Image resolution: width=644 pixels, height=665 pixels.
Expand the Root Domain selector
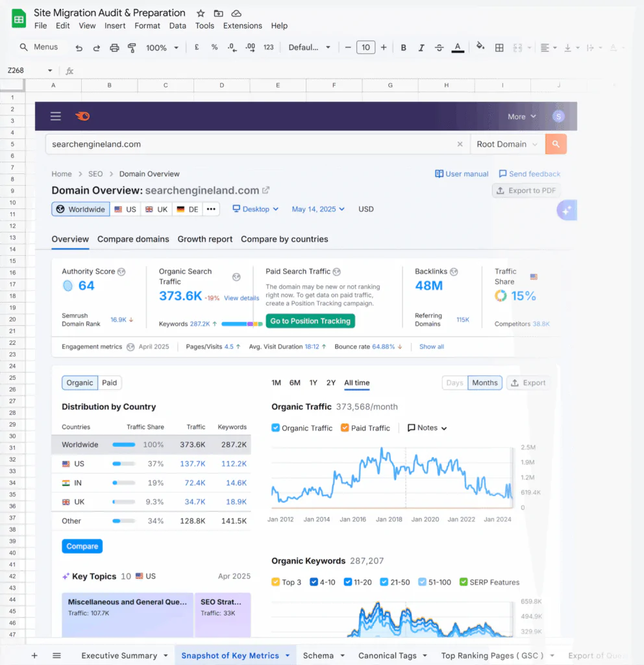[507, 144]
